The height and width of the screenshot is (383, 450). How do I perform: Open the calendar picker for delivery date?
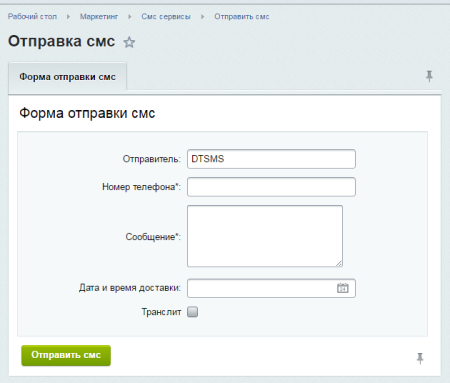(343, 288)
